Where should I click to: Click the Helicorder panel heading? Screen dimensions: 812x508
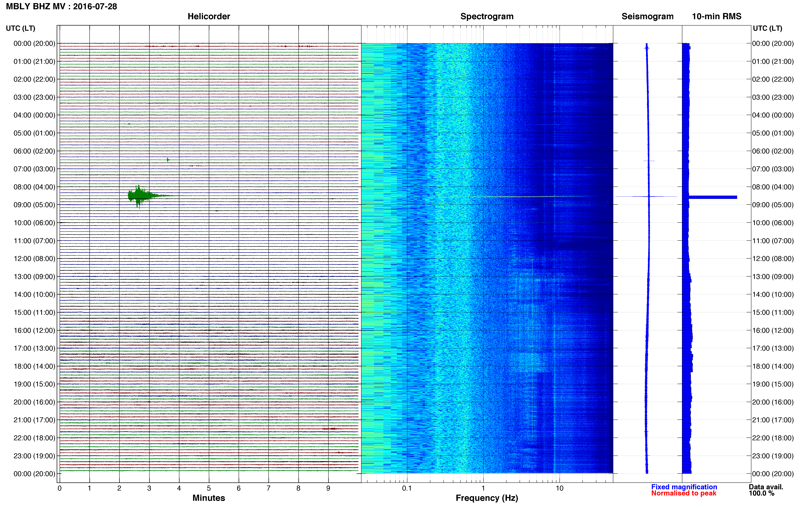pyautogui.click(x=209, y=16)
